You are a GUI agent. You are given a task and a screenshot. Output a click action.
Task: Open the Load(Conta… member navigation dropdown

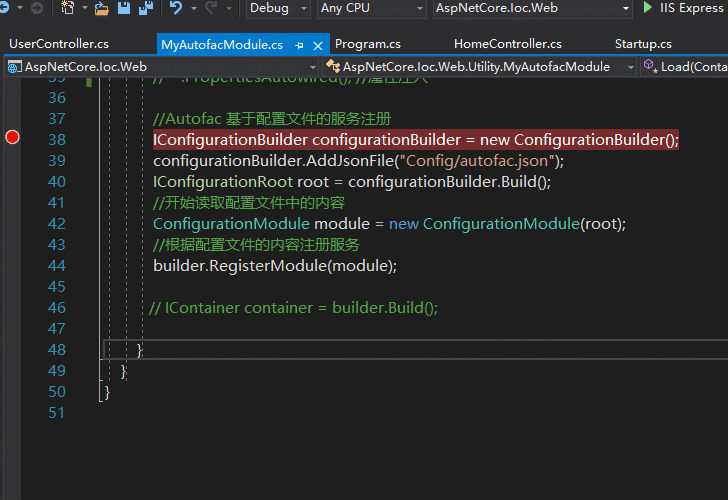[684, 67]
